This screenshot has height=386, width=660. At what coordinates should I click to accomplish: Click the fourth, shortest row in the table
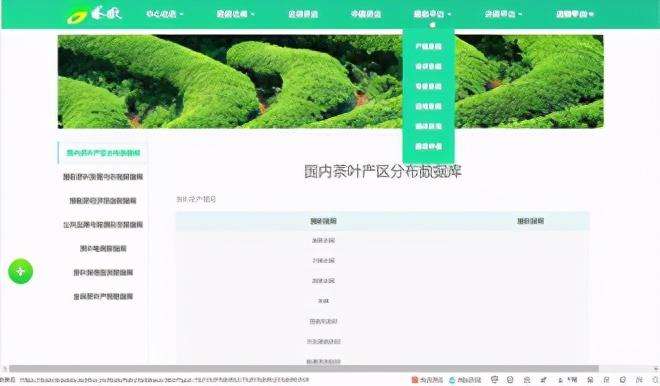point(382,301)
